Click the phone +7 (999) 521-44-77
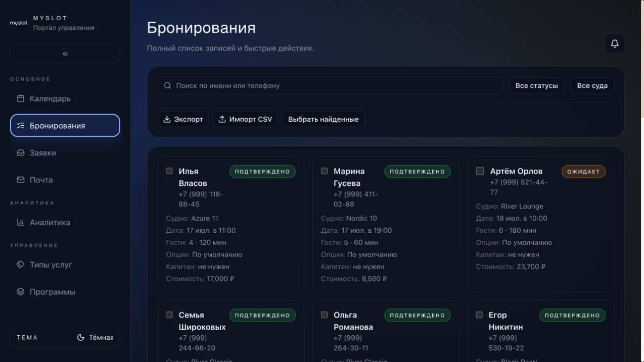Screen dimensions: 644x362 click(519, 187)
